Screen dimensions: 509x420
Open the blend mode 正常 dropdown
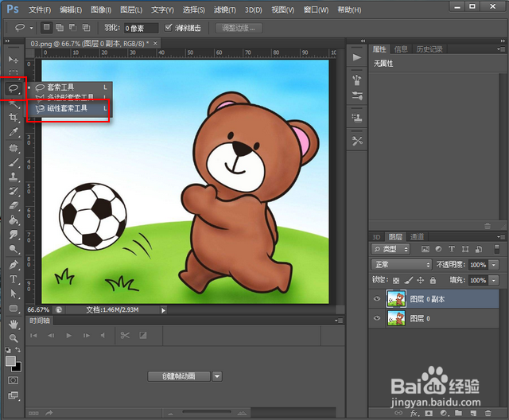(x=401, y=265)
